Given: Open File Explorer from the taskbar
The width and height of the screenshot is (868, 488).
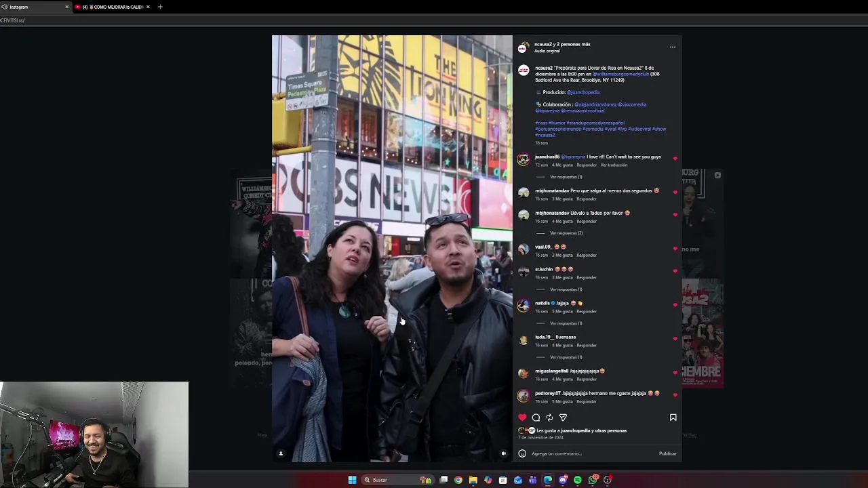Looking at the screenshot, I should coord(473,480).
